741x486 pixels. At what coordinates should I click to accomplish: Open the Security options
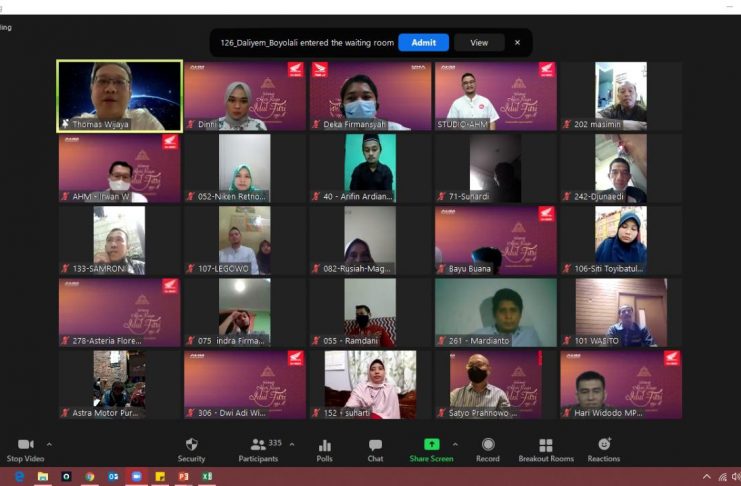point(191,449)
